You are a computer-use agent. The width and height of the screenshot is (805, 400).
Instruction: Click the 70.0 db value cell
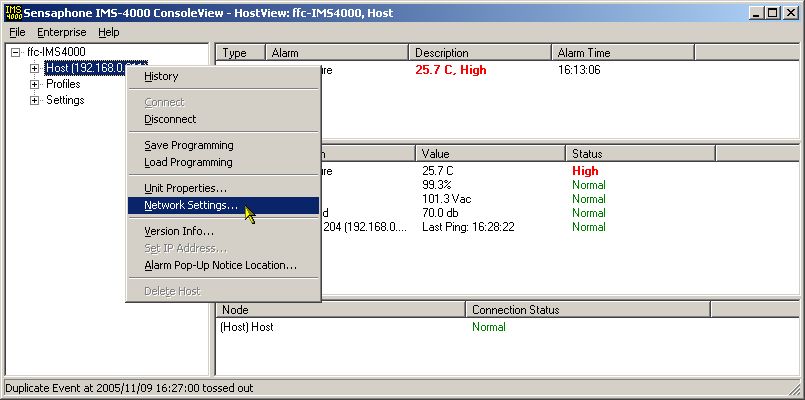pos(440,213)
